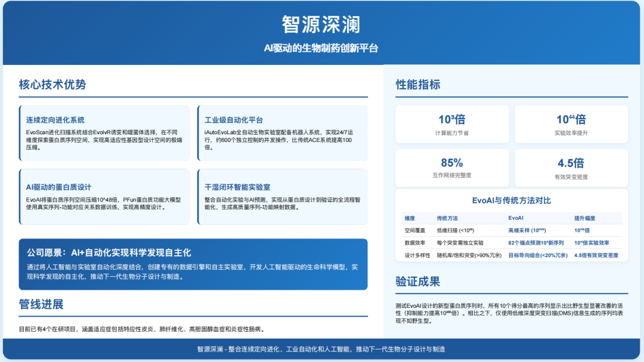The height and width of the screenshot is (362, 644).
Task: Select the AI驱动的生物制药创新平台 subtitle
Action: (321, 48)
